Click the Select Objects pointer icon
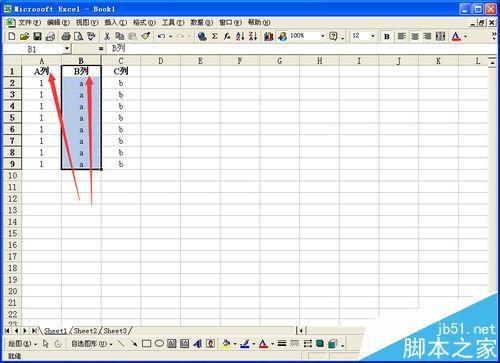The height and width of the screenshot is (363, 500). pos(46,343)
